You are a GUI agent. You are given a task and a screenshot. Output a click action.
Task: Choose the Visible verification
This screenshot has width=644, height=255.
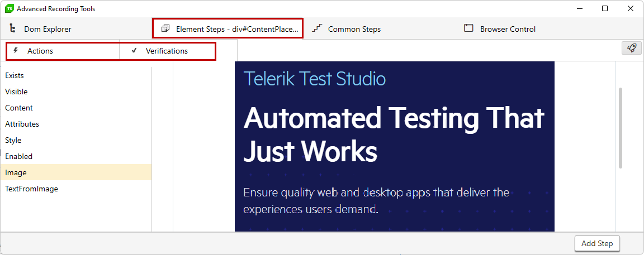[76, 92]
